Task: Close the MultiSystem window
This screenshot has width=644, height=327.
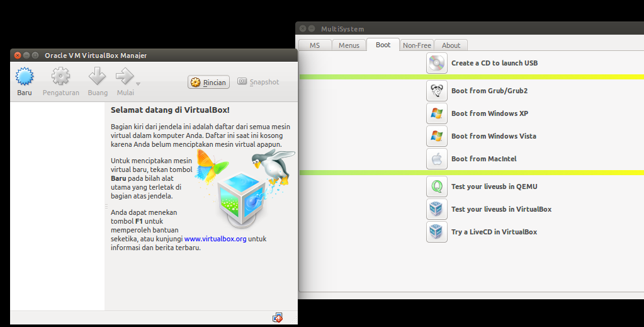Action: pyautogui.click(x=303, y=28)
